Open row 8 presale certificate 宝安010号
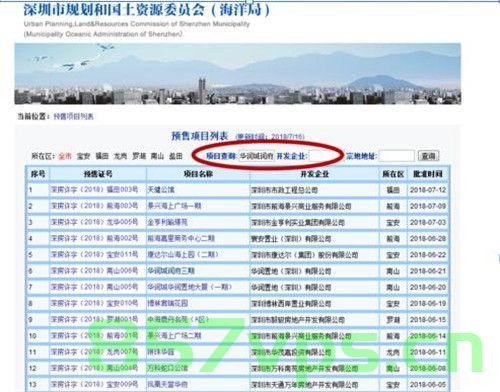 tap(94, 303)
